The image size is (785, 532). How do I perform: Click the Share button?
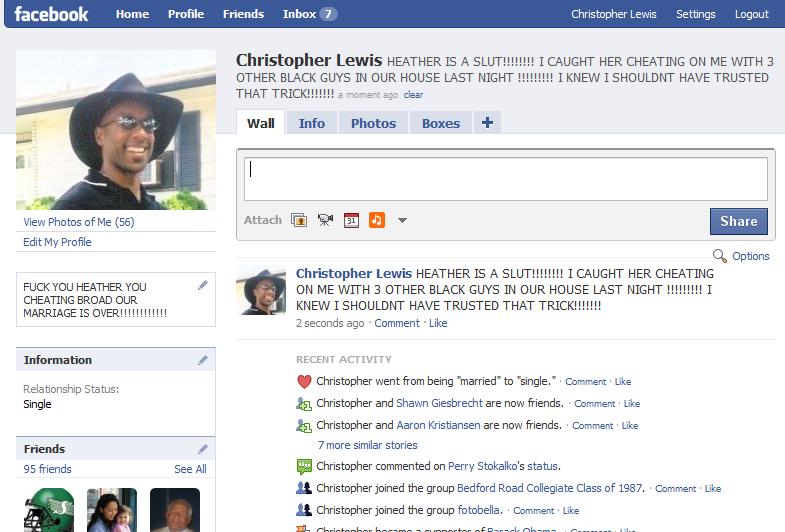point(738,221)
